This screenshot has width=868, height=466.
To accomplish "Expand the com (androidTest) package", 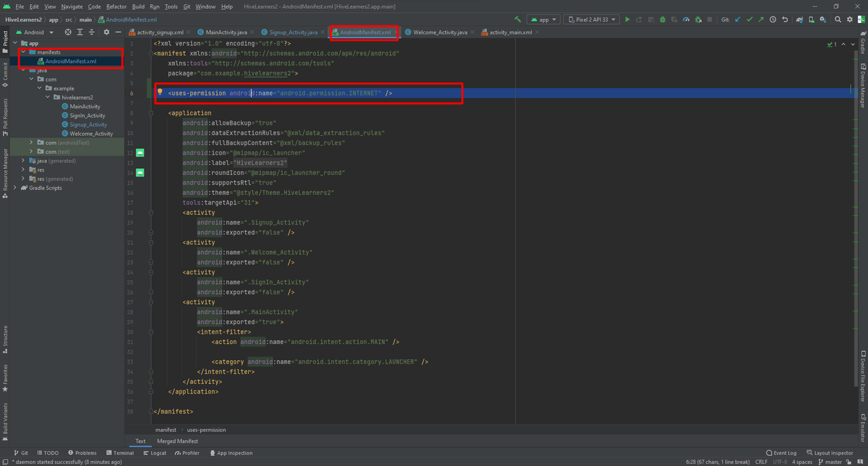I will 31,142.
